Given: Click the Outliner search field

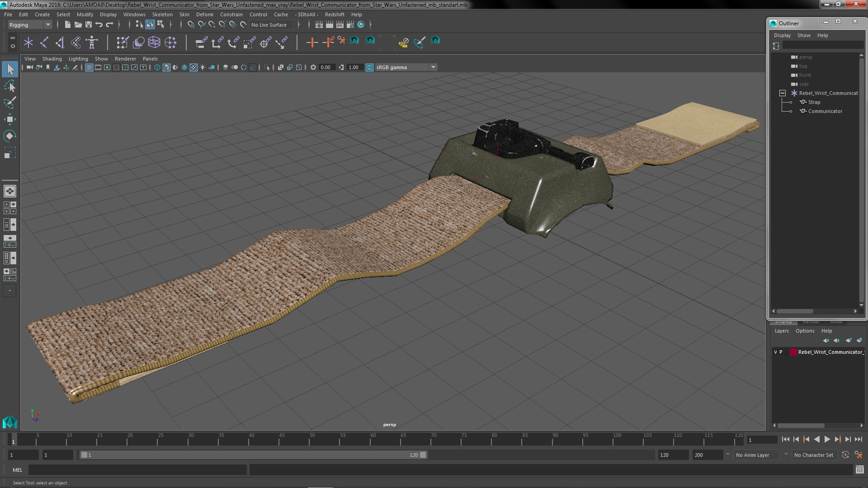Looking at the screenshot, I should (823, 46).
